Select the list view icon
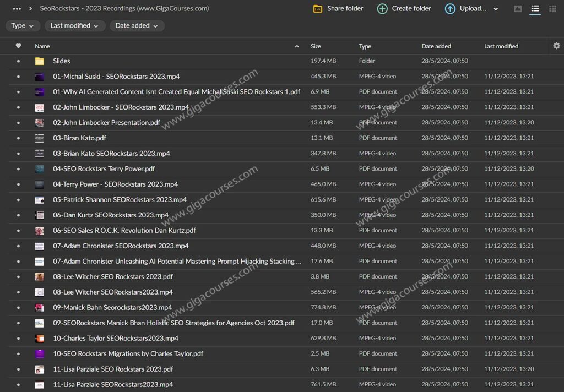Viewport: 564px width, 392px height. [535, 9]
